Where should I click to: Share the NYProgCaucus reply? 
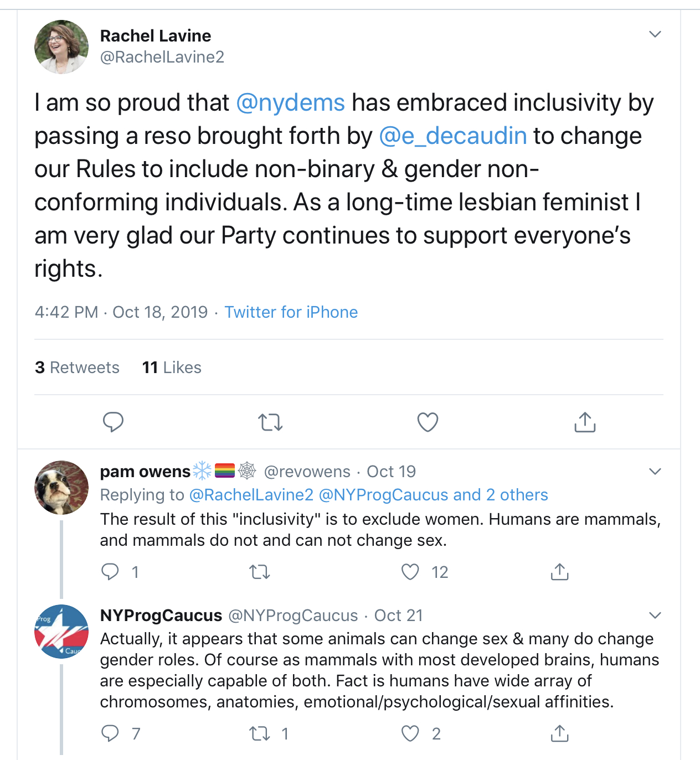coord(559,733)
